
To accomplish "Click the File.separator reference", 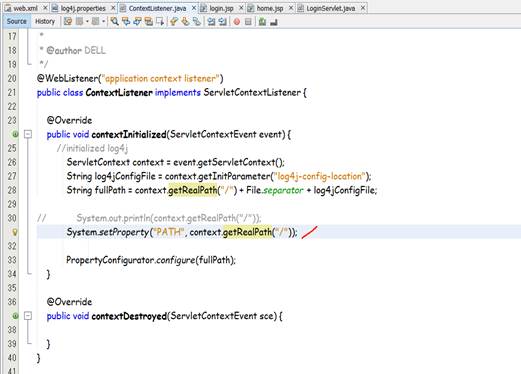I will point(275,190).
